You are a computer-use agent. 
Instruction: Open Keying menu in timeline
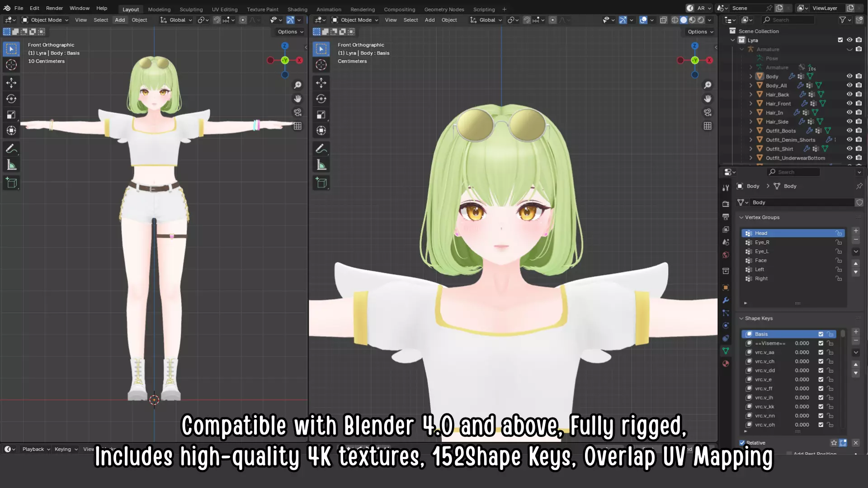click(x=66, y=449)
